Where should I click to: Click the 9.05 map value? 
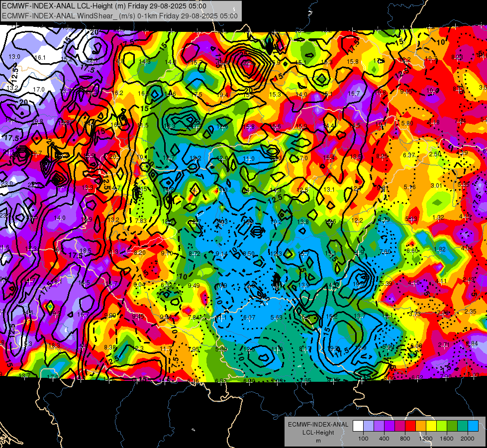coord(406,91)
